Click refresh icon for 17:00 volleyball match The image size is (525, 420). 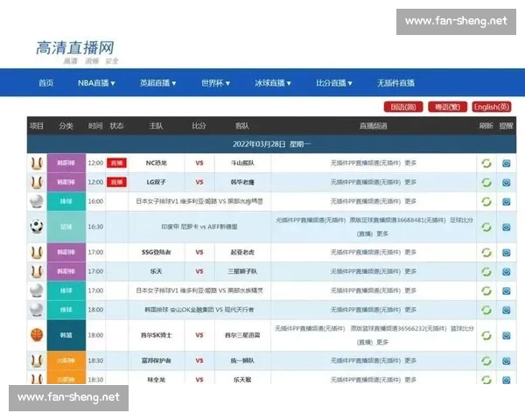[x=486, y=290]
